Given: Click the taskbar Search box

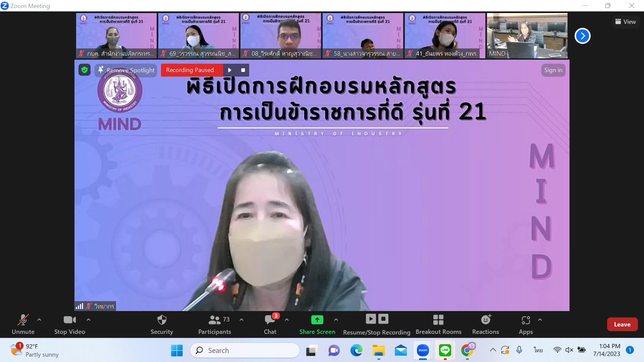Looking at the screenshot, I should click(245, 350).
